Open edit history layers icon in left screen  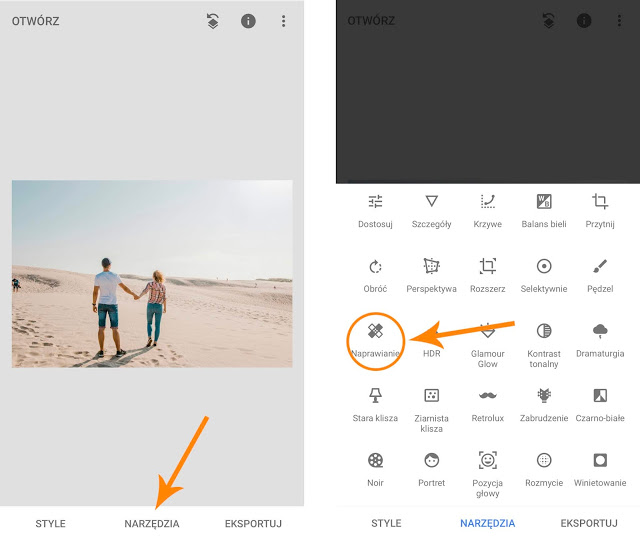click(213, 21)
